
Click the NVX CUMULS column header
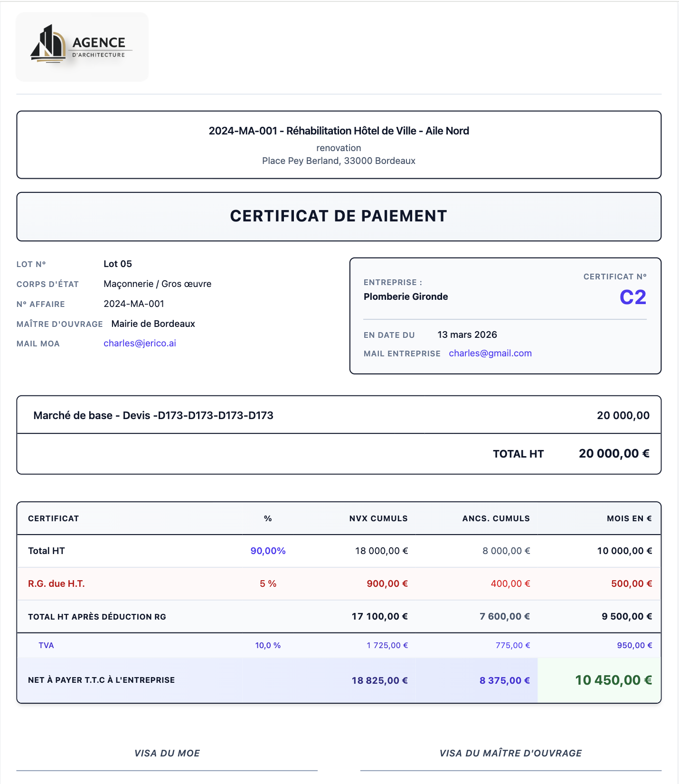[x=378, y=518]
